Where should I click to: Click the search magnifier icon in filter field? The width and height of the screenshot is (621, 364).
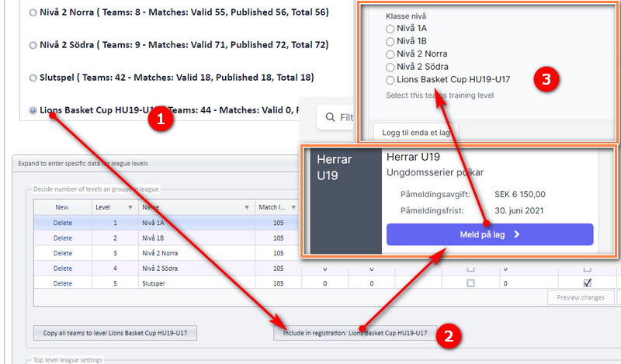331,117
